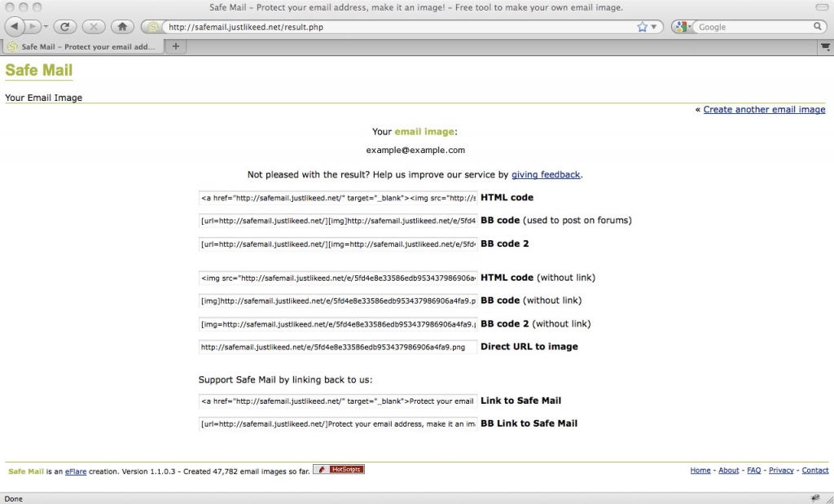Click the browser Forward arrow button
834x504 pixels.
pyautogui.click(x=32, y=27)
